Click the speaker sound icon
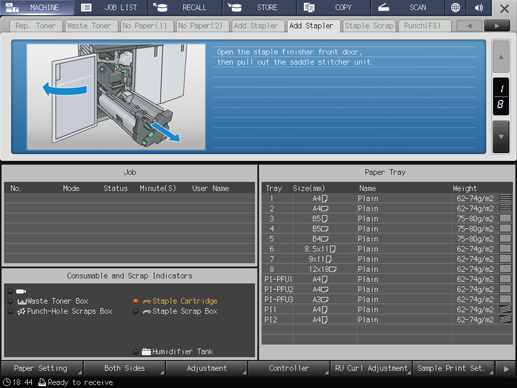The height and width of the screenshot is (388, 517). tap(479, 8)
